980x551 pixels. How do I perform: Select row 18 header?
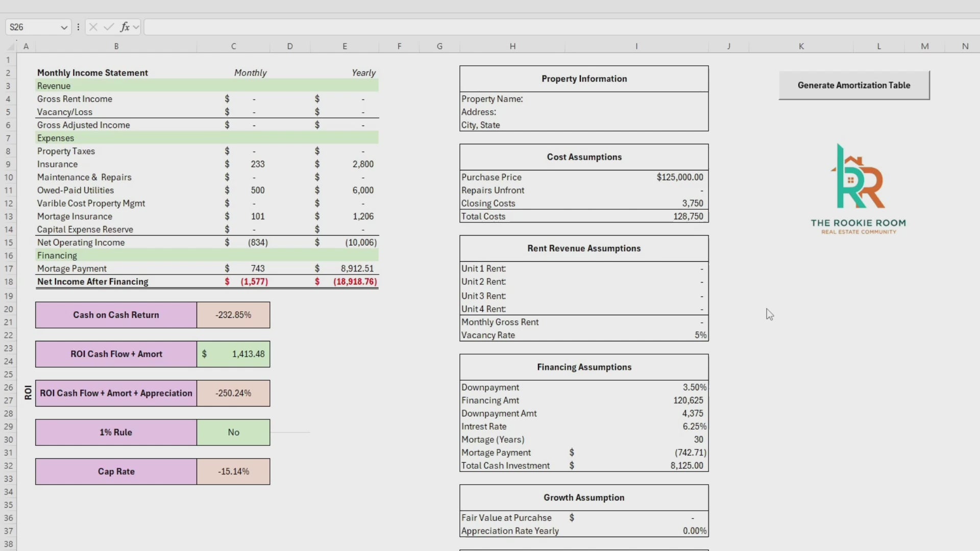click(8, 282)
